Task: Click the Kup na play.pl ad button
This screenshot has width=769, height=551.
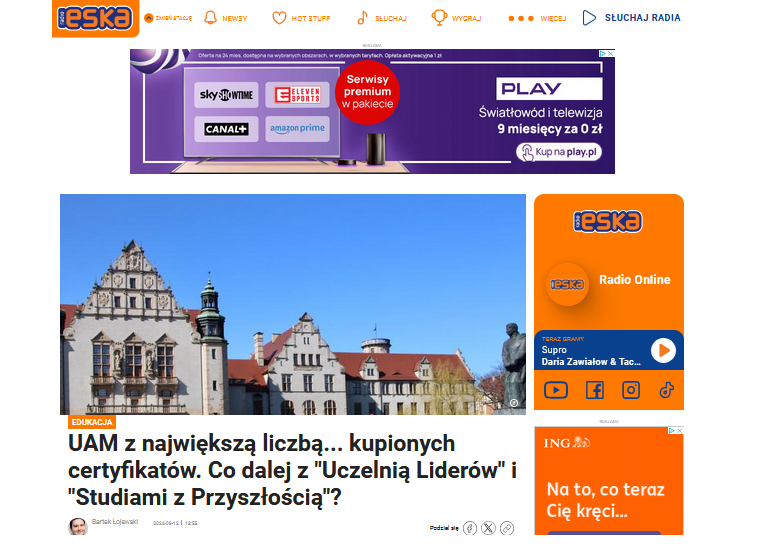Action: 559,152
